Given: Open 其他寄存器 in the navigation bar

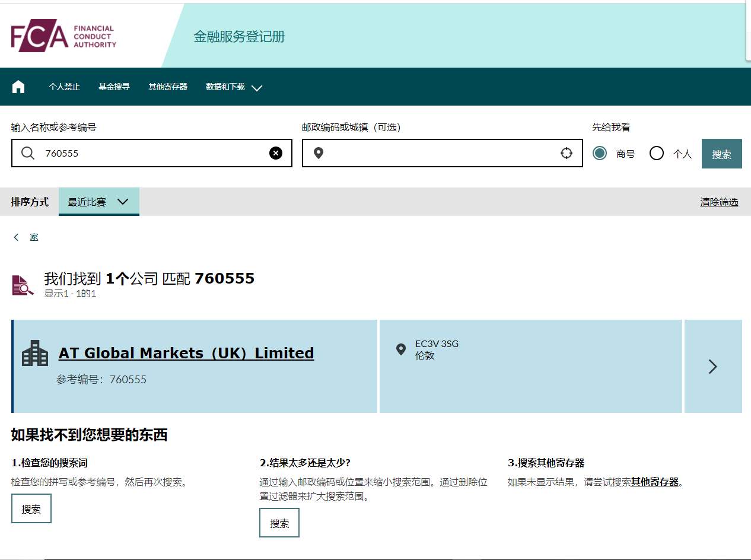Looking at the screenshot, I should (x=168, y=87).
